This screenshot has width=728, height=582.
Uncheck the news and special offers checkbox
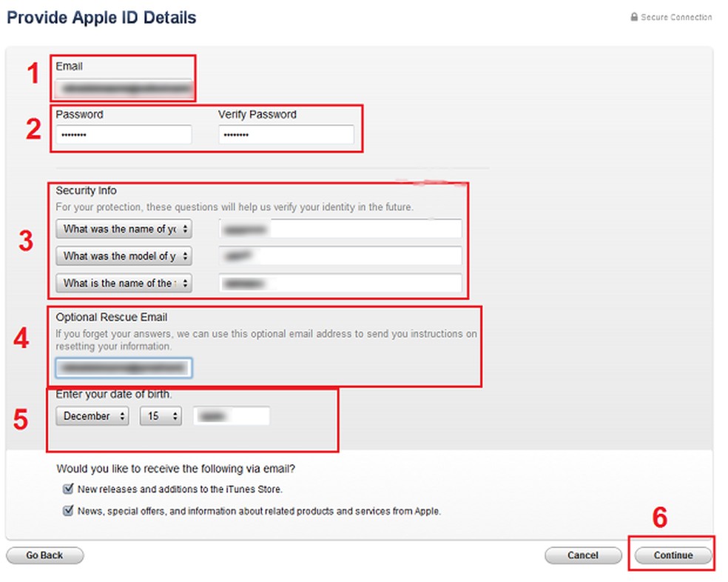tap(68, 510)
